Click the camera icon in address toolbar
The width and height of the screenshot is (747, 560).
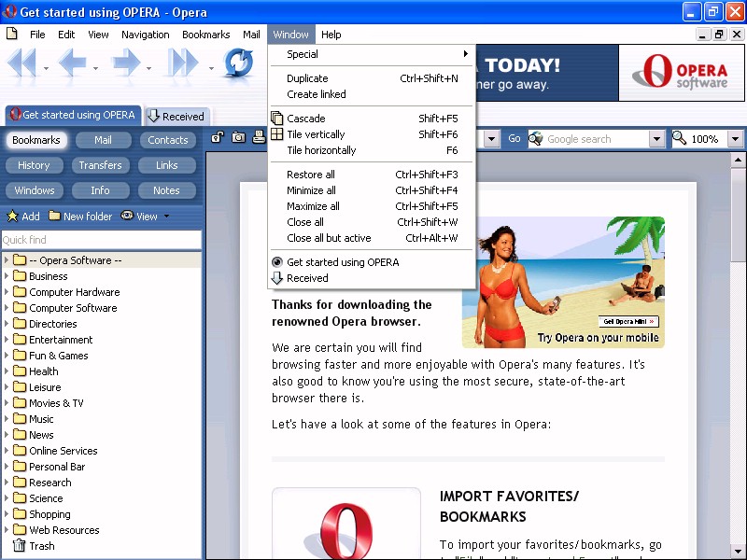[x=238, y=137]
